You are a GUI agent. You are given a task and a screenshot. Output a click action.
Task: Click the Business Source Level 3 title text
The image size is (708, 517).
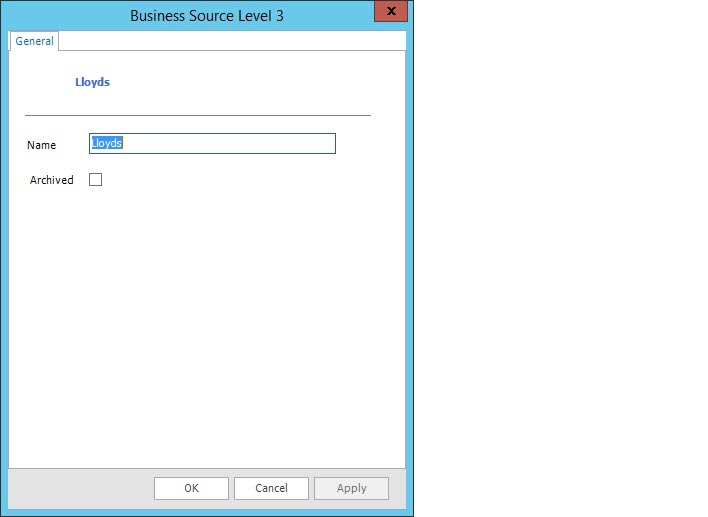pos(207,16)
